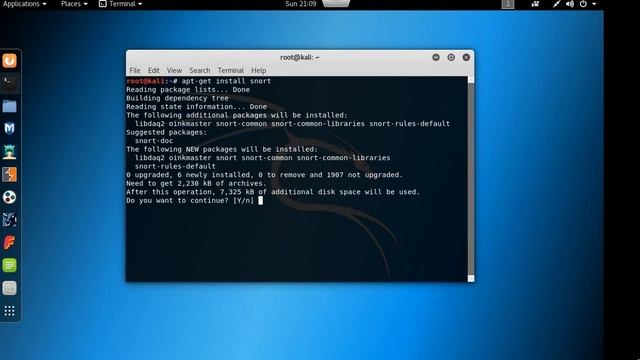The width and height of the screenshot is (640, 360).
Task: Open the orange web browser icon in dock
Action: pyautogui.click(x=9, y=61)
